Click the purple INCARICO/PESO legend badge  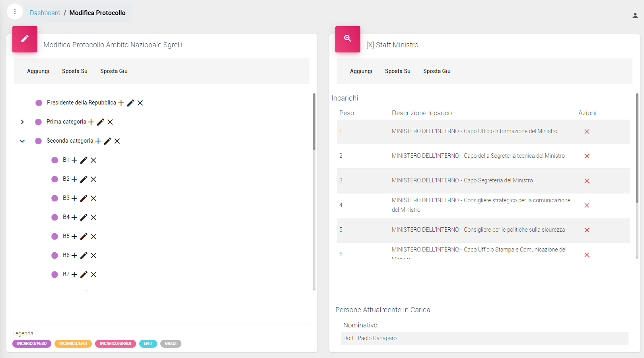(x=32, y=344)
